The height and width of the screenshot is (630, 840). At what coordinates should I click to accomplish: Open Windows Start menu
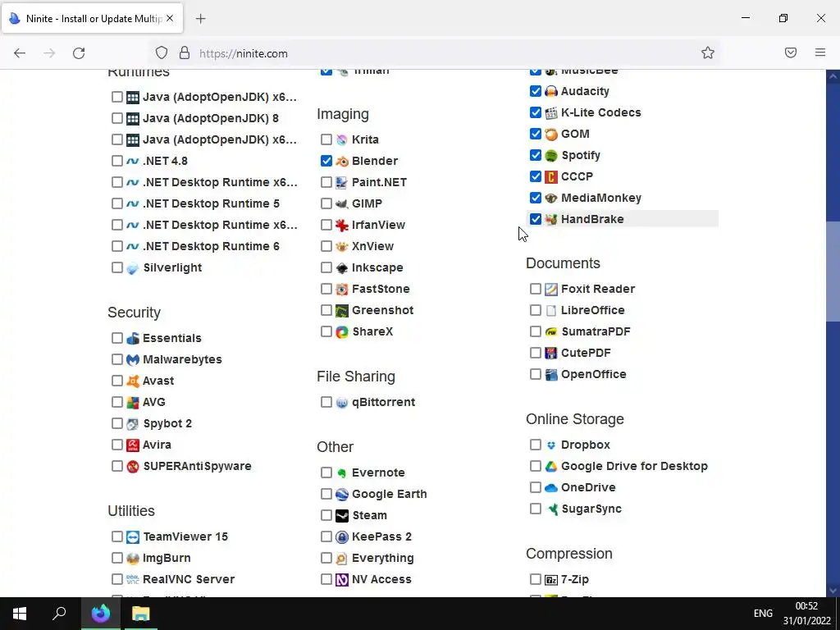pos(20,614)
